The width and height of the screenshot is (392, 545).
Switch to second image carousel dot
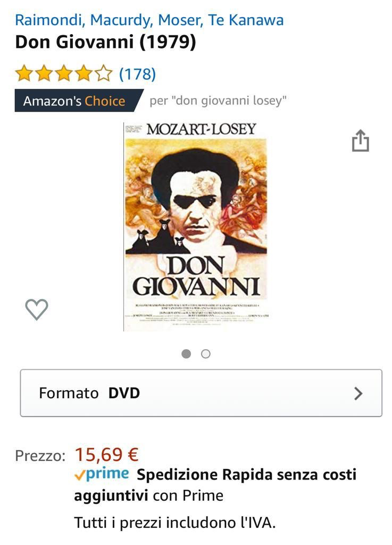205,354
